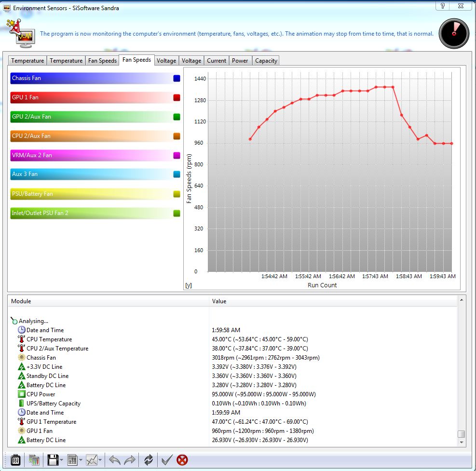
Task: Open the dropdown arrow next to save icon
Action: [x=62, y=460]
